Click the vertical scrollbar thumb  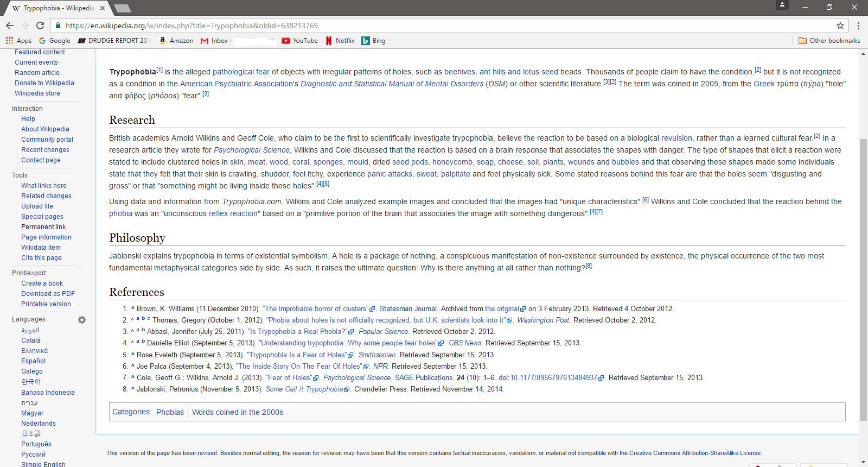[x=863, y=280]
